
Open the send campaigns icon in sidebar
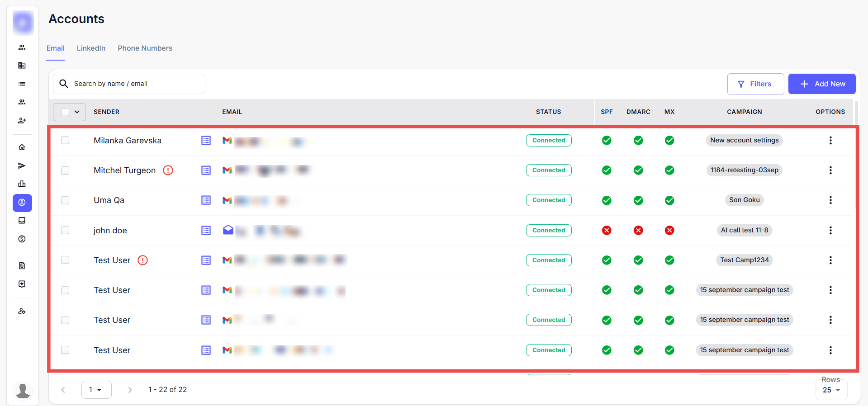22,165
